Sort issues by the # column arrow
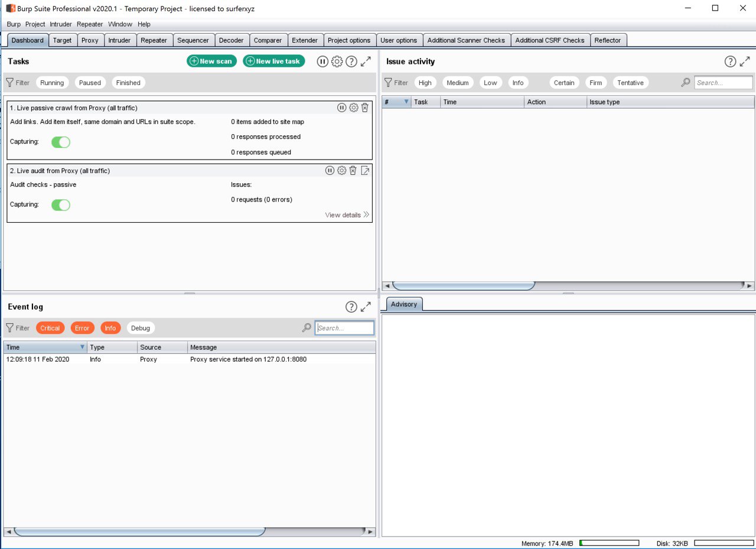The image size is (756, 549). pyautogui.click(x=406, y=102)
